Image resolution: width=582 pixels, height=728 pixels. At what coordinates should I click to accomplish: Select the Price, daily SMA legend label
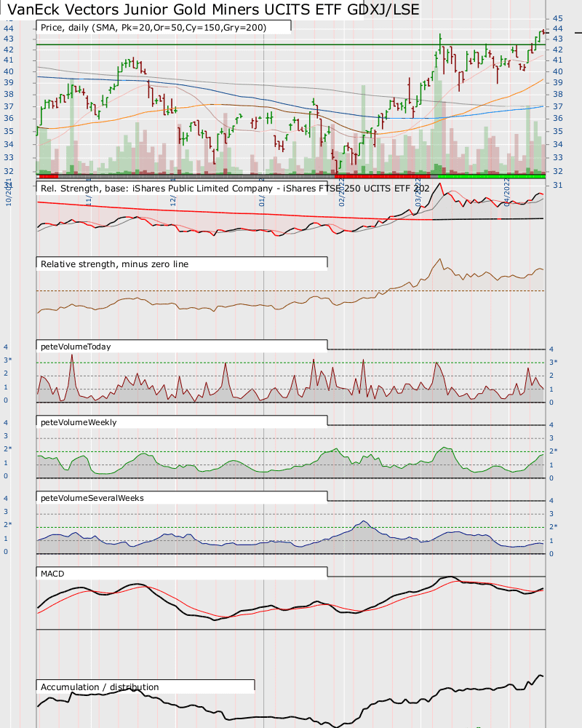(154, 28)
